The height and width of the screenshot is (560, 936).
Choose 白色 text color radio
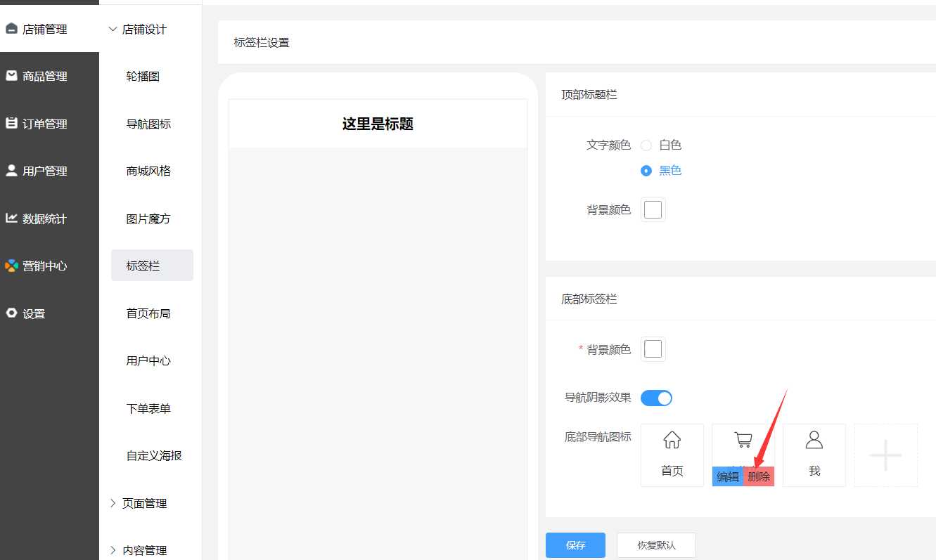point(646,145)
